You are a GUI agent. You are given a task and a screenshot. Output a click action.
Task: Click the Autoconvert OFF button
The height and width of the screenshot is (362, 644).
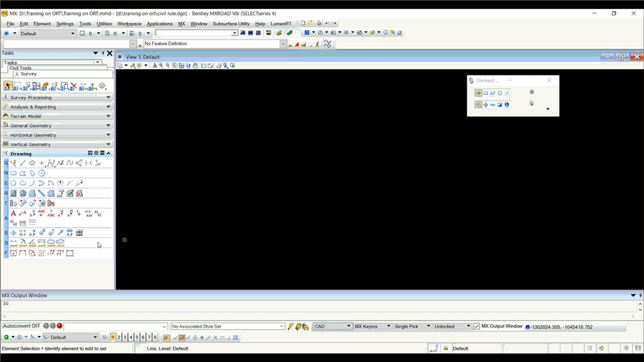(x=21, y=326)
